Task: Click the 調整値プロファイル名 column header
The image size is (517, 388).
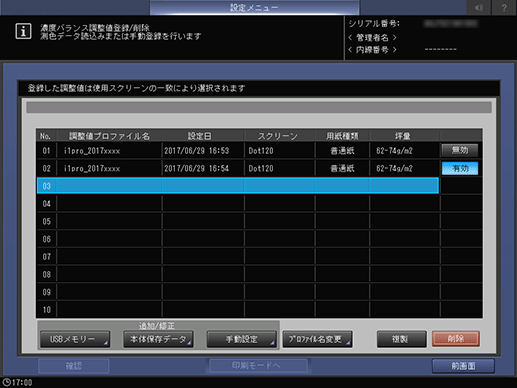Action: tap(109, 136)
